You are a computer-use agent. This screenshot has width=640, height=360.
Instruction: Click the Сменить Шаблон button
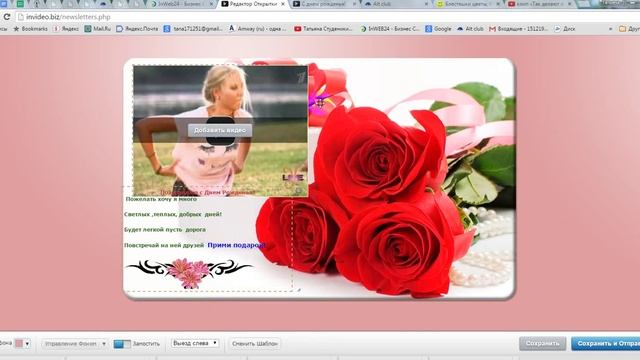(x=255, y=344)
